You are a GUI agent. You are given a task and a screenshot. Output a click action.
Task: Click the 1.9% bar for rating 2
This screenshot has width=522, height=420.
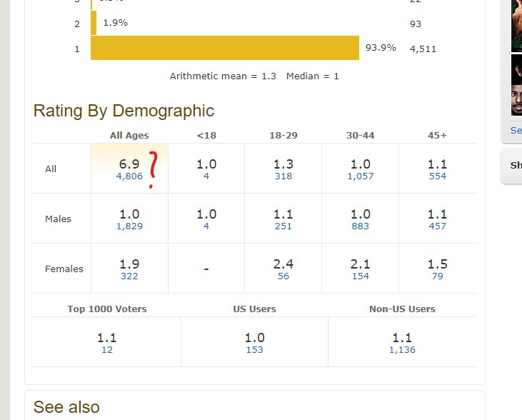coord(94,23)
